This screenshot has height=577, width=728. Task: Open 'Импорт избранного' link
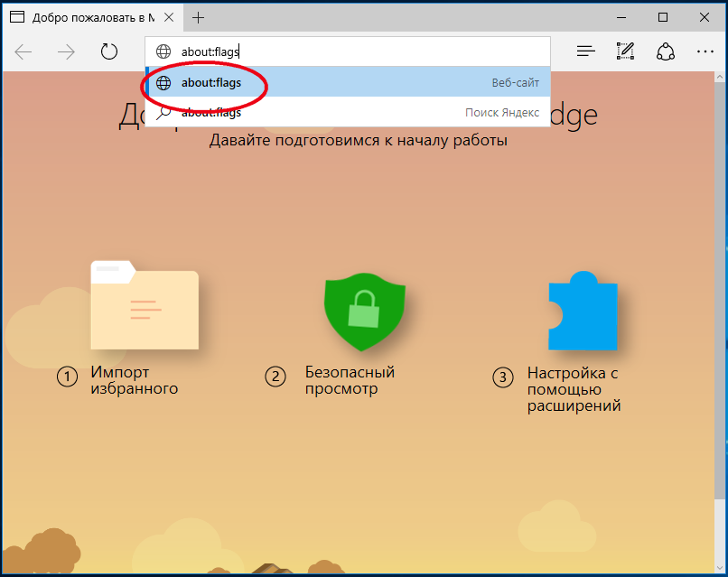pos(135,380)
